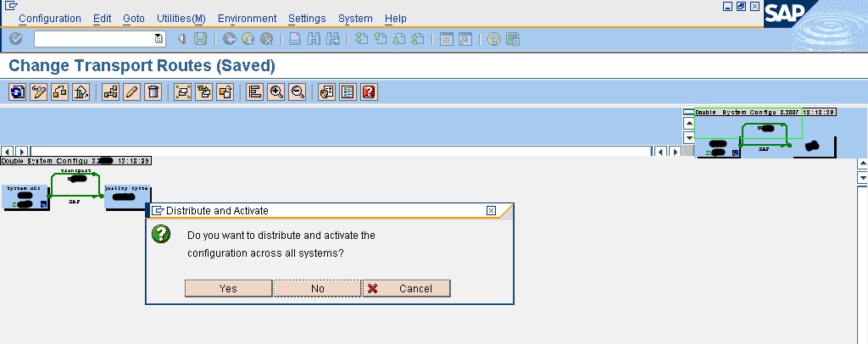Image resolution: width=868 pixels, height=344 pixels.
Task: Click Cancel in the Distribute and Activate dialog
Action: coord(406,288)
